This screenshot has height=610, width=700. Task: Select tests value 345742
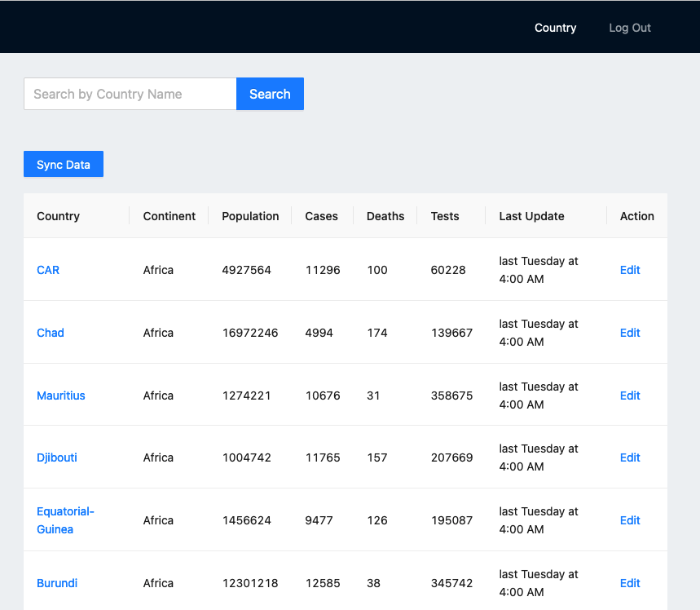(451, 583)
